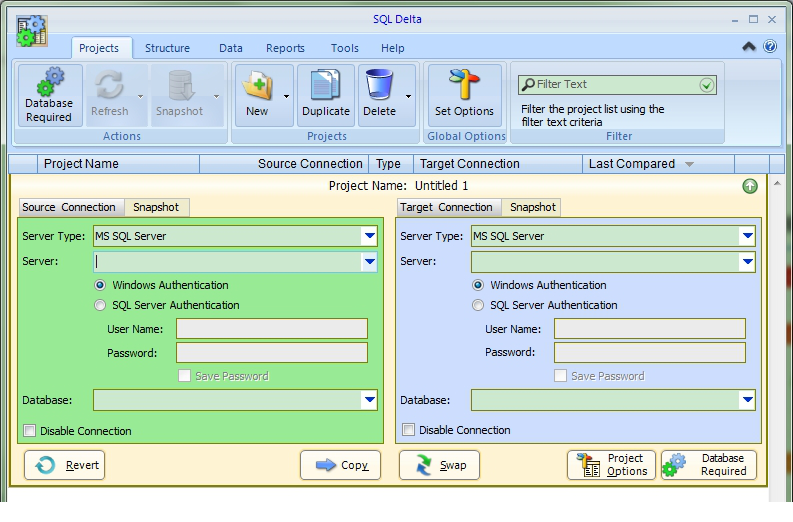Expand source Server Type dropdown
Image resolution: width=793 pixels, height=522 pixels.
[370, 236]
